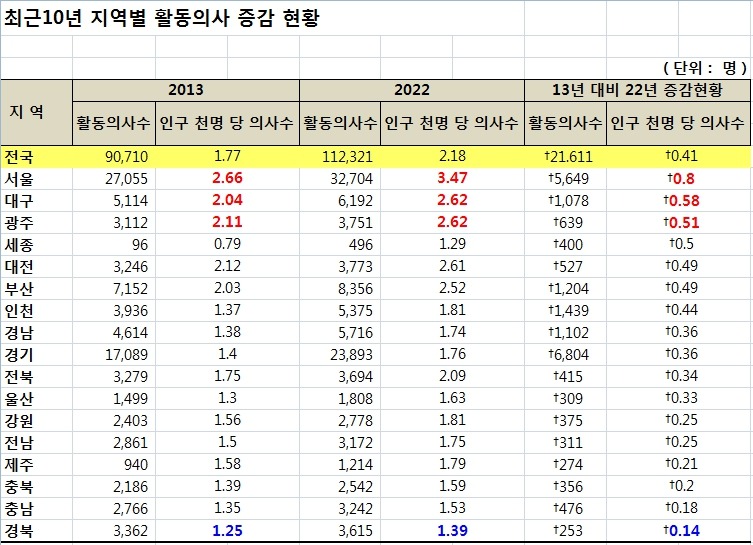753x545 pixels.
Task: Click the nationwide increase cell '21.611'
Action: coord(569,157)
